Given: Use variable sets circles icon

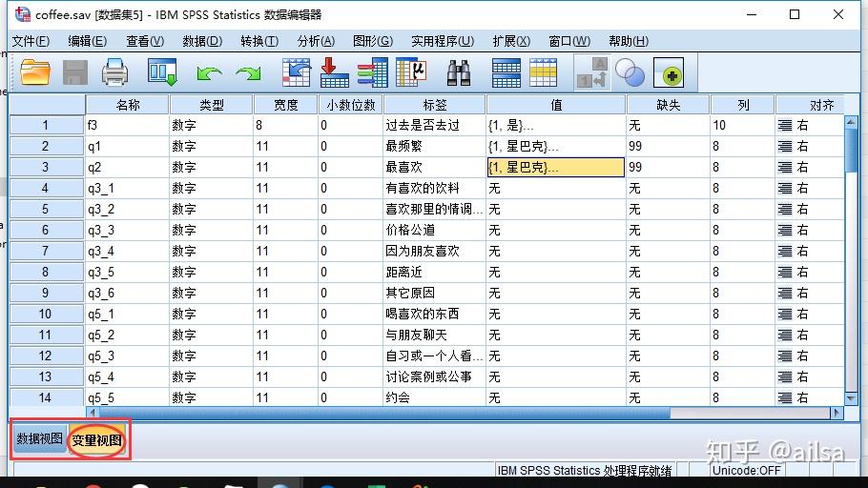Looking at the screenshot, I should click(630, 72).
